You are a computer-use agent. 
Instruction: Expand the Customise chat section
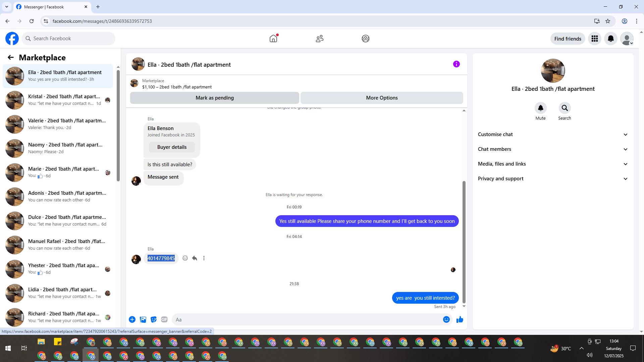pyautogui.click(x=552, y=134)
